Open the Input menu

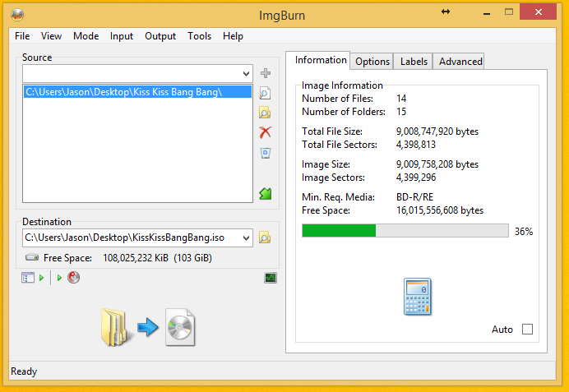tap(122, 36)
